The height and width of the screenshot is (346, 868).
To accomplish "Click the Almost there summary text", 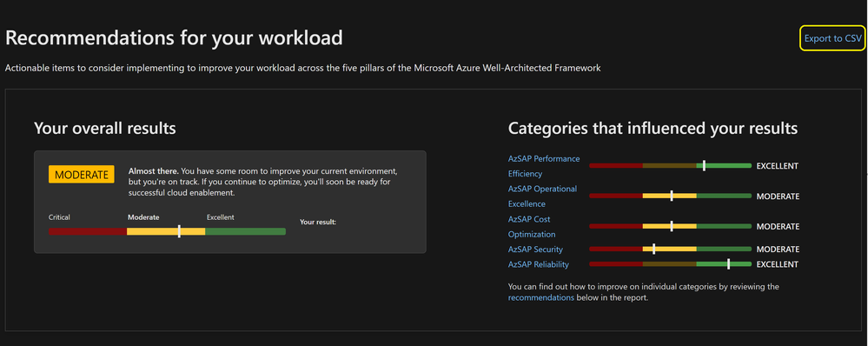I will click(x=263, y=183).
